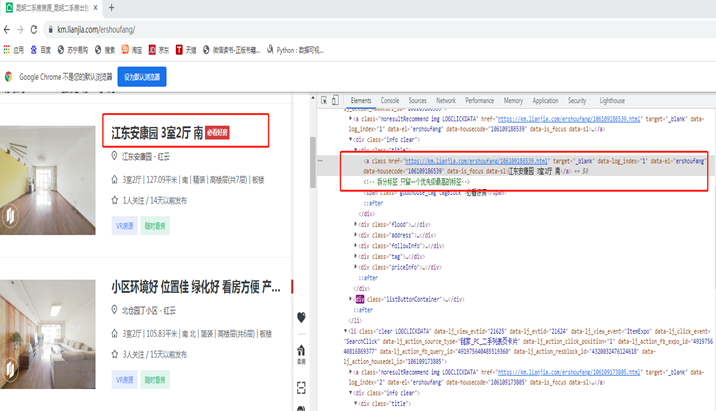Click the Google Chrome logo in the infobar

click(8, 77)
